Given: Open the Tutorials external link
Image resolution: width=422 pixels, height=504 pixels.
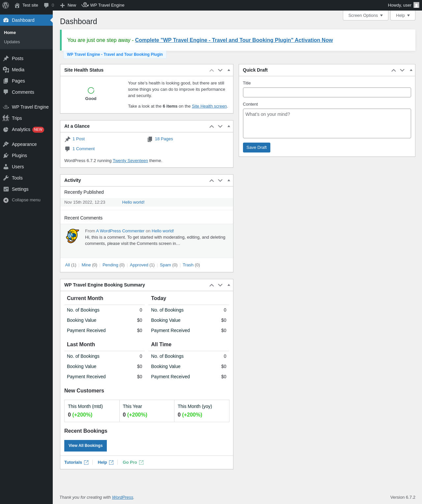Looking at the screenshot, I should [76, 462].
